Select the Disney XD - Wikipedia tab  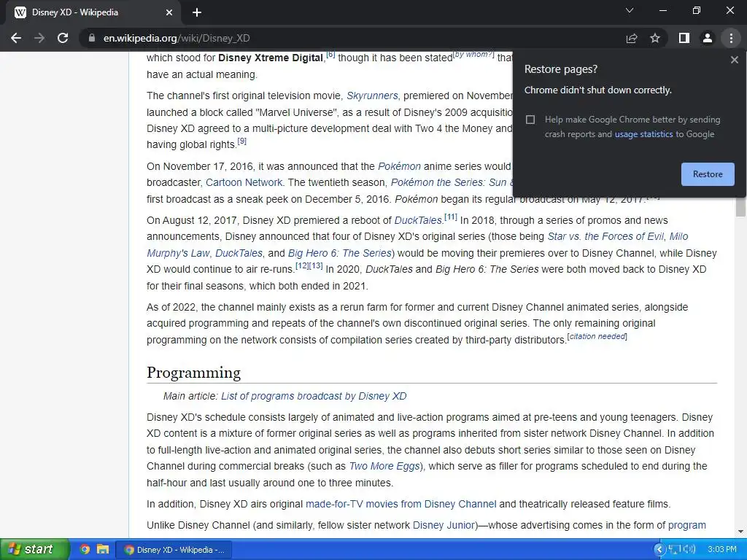[93, 12]
